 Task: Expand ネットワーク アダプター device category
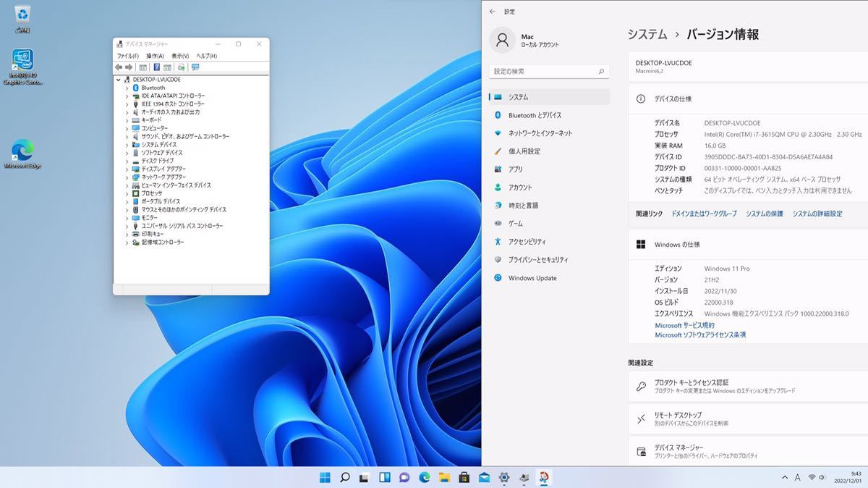pos(127,177)
